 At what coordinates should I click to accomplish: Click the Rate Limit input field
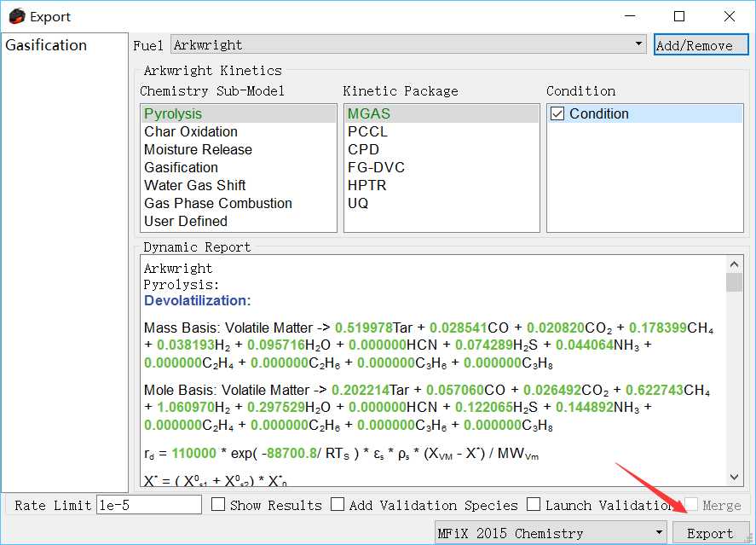tap(149, 505)
